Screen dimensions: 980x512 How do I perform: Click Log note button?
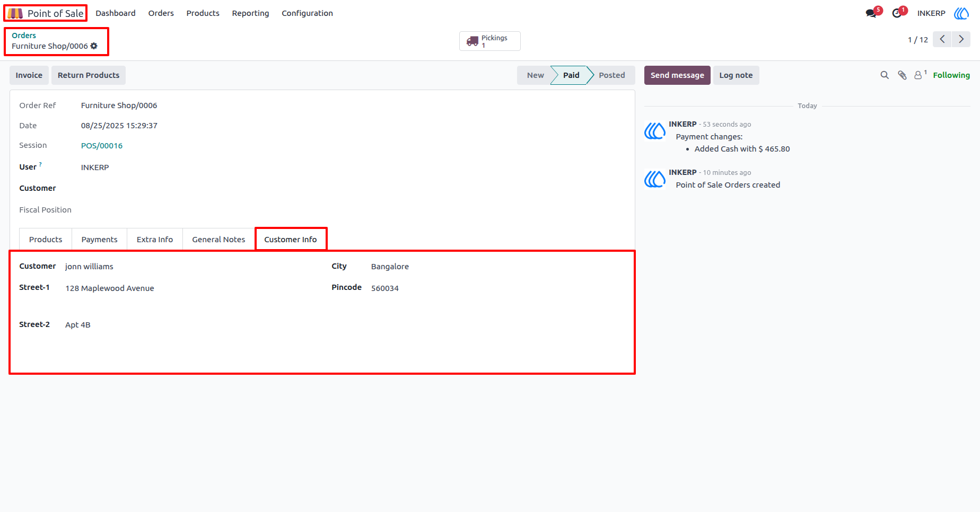tap(736, 75)
